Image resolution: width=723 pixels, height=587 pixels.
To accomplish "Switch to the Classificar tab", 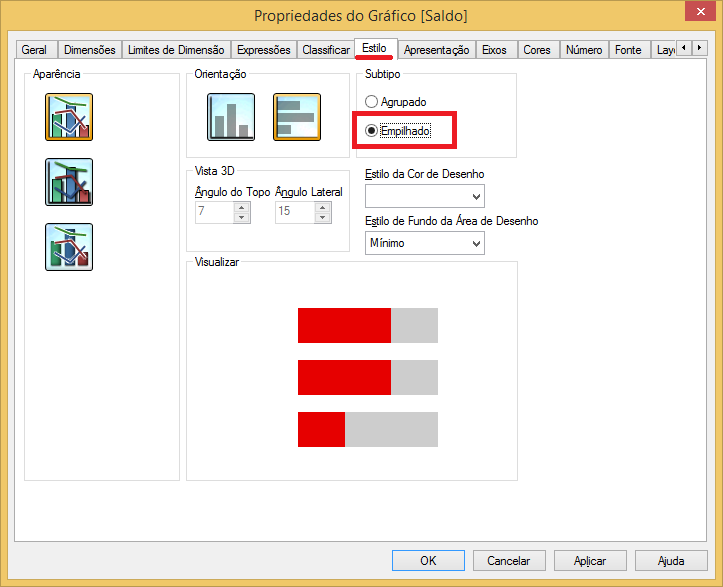I will point(326,50).
